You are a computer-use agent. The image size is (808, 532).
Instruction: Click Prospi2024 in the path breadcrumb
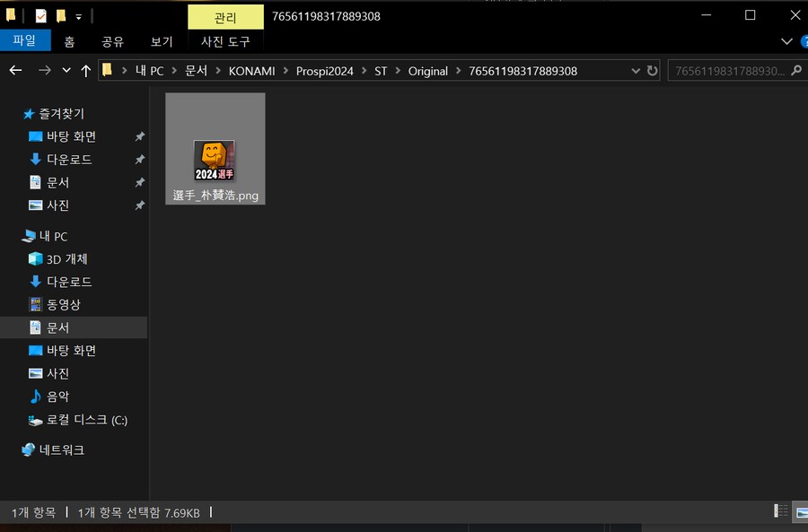(323, 70)
